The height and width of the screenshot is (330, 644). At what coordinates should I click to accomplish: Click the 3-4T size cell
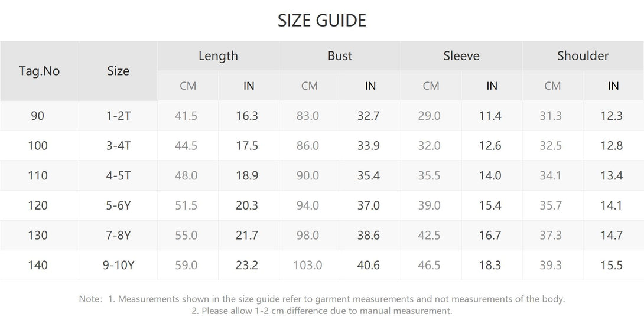point(118,146)
